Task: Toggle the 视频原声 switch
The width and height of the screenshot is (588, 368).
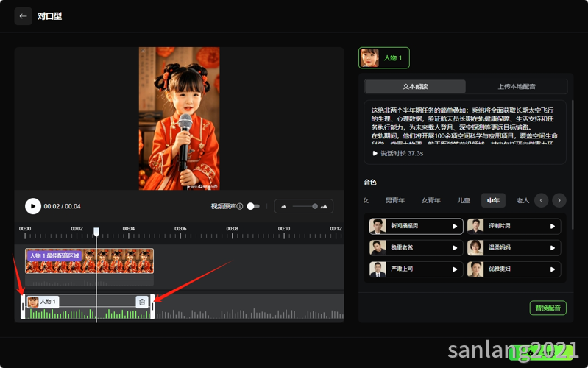Action: 253,206
